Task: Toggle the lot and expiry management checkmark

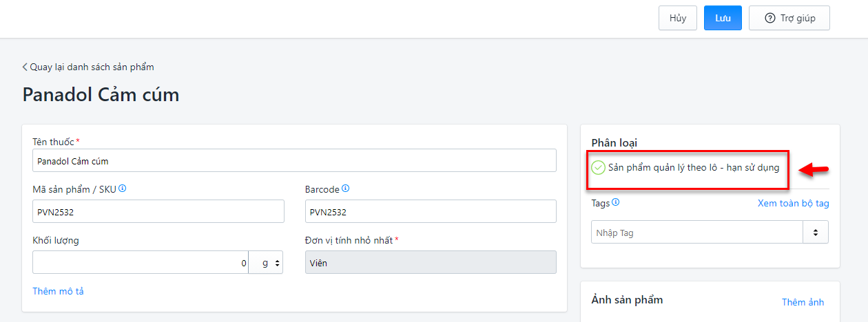Action: (x=599, y=167)
